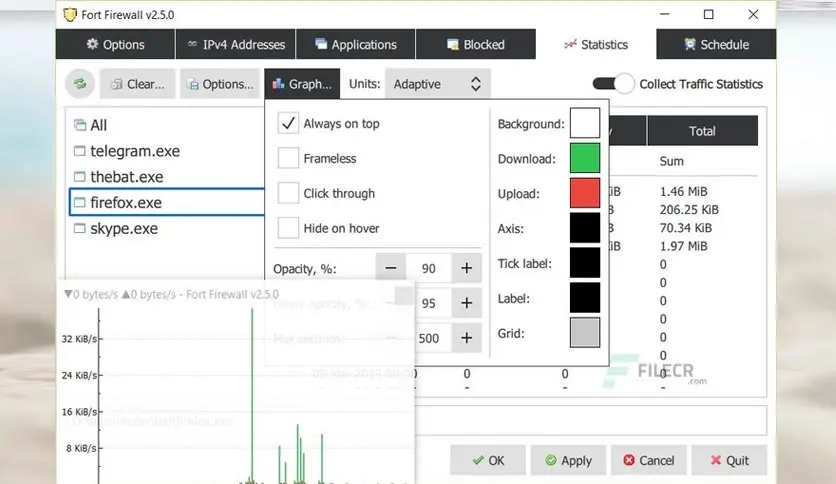This screenshot has height=484, width=836.
Task: Click the Fort Firewall shield icon
Action: point(69,14)
